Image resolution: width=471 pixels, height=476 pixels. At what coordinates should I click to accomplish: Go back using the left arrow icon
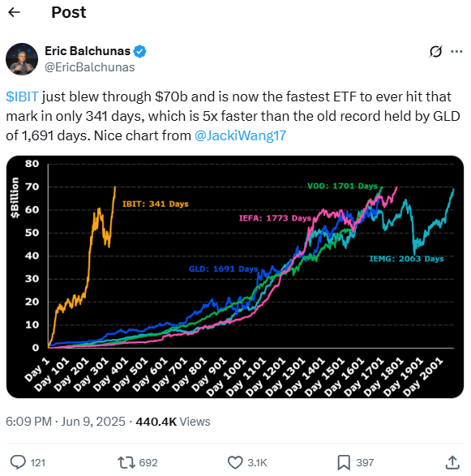14,12
